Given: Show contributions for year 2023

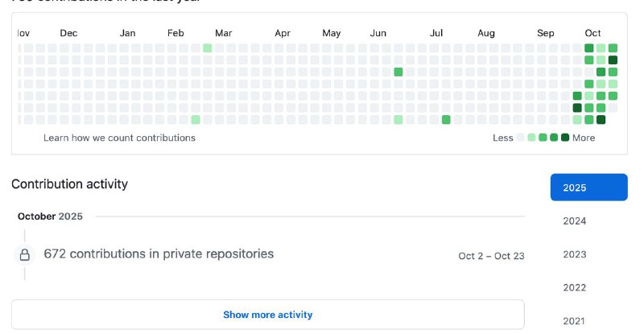Looking at the screenshot, I should tap(575, 255).
